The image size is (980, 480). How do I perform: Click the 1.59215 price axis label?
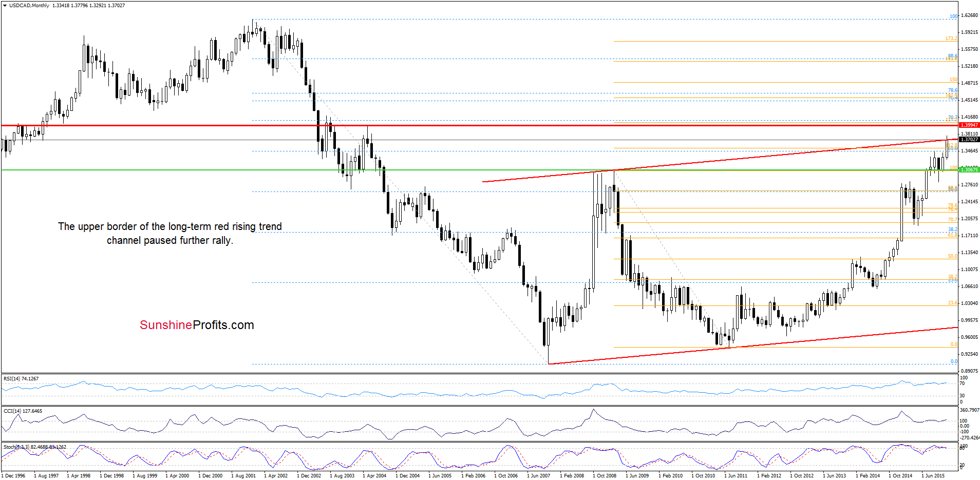(x=969, y=32)
